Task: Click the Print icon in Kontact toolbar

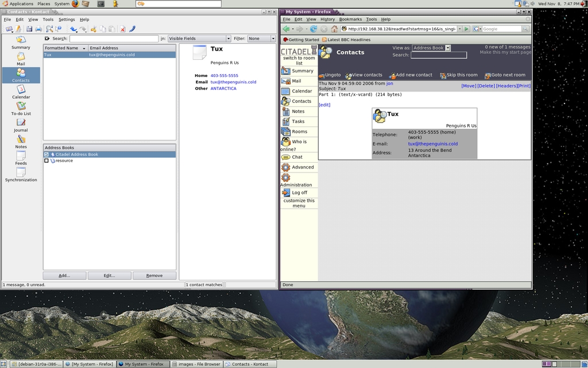Action: (38, 29)
